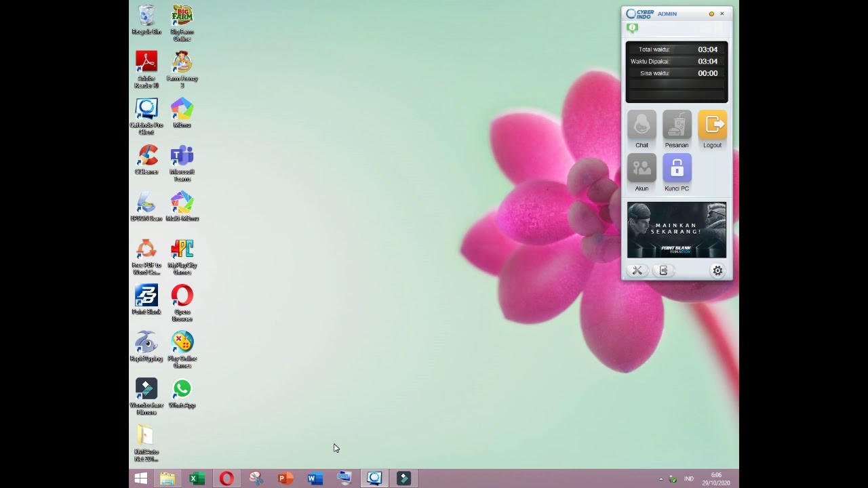Open Chat in CyberIndo panel
The image size is (868, 488).
point(642,129)
